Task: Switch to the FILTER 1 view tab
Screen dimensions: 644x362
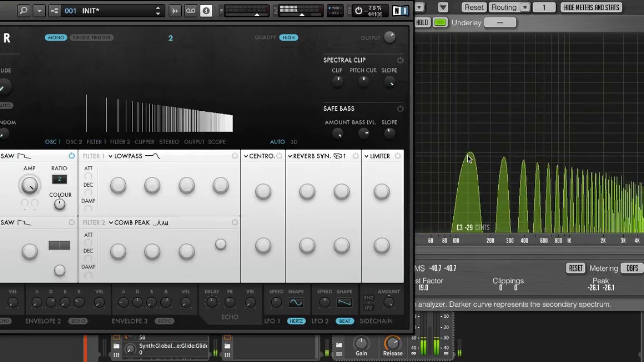Action: pyautogui.click(x=96, y=142)
